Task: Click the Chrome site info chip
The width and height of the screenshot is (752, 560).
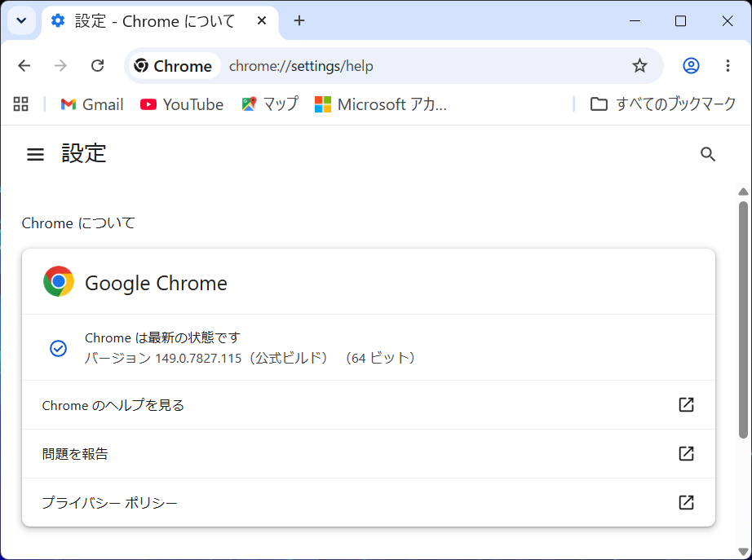Action: [173, 66]
